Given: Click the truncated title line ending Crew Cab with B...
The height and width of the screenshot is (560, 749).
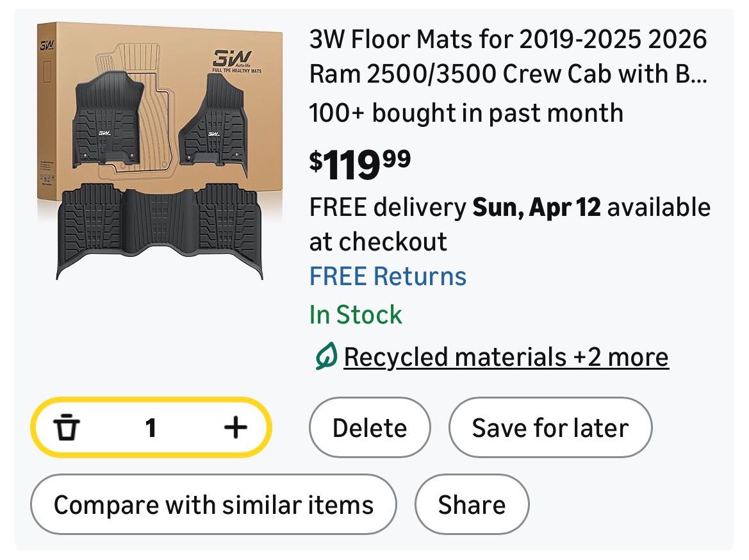Looking at the screenshot, I should 508,74.
